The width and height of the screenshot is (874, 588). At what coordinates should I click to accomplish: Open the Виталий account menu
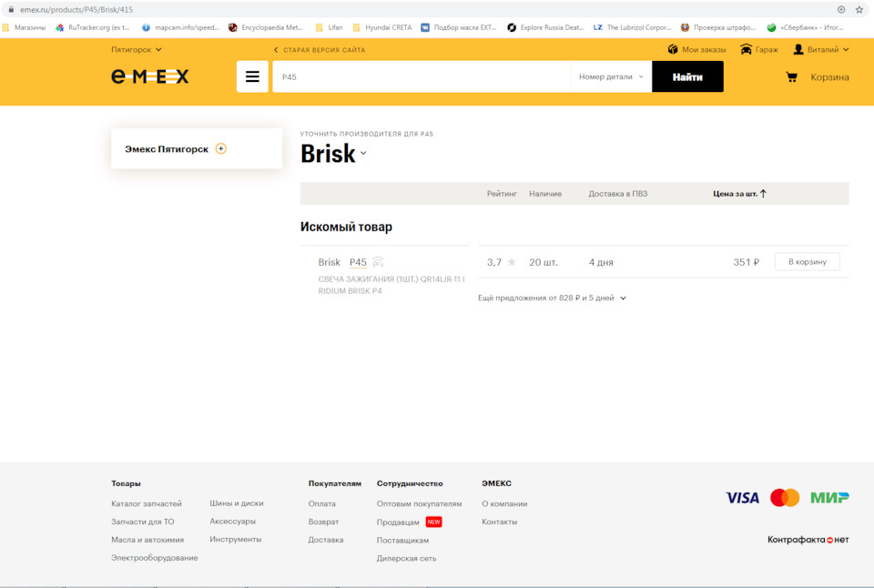click(x=820, y=49)
